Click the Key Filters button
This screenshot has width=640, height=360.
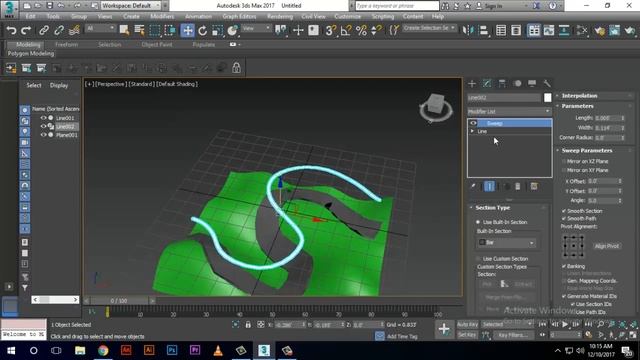click(513, 335)
